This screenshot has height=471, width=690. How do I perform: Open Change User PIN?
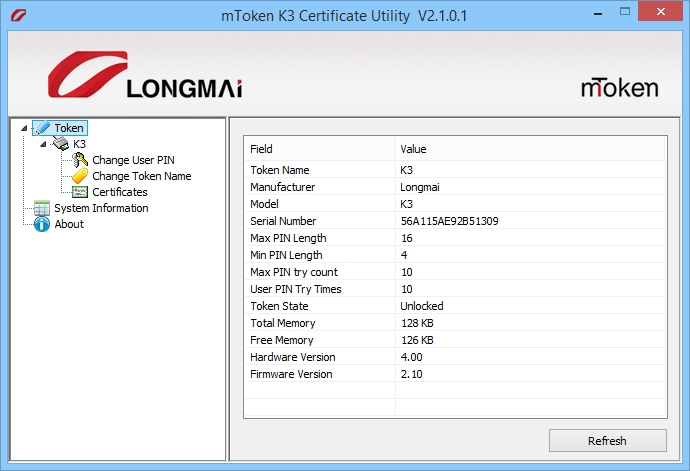133,160
